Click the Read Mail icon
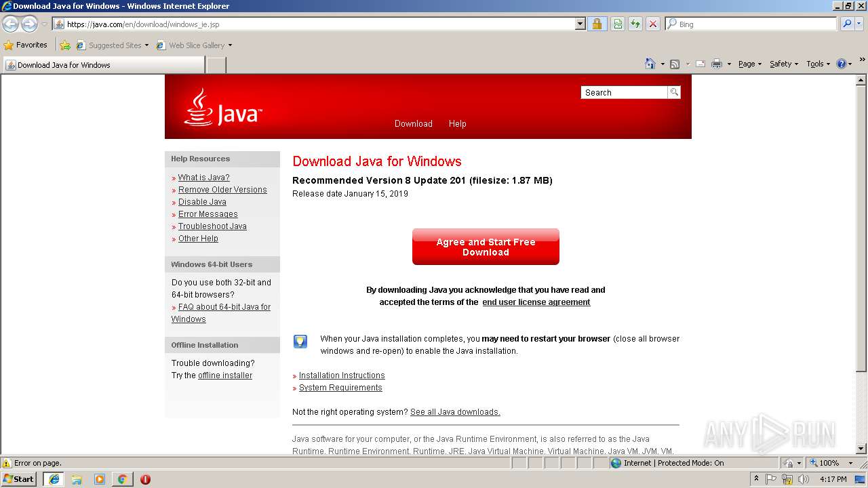 tap(700, 64)
